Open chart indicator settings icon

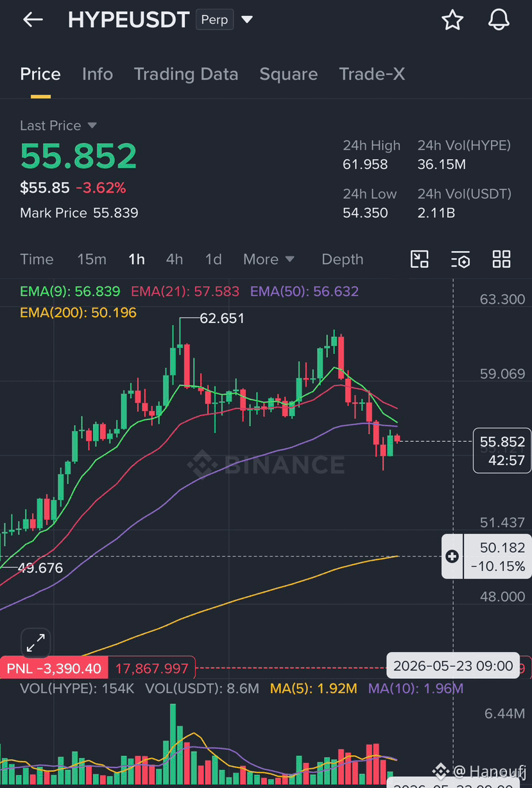point(460,259)
